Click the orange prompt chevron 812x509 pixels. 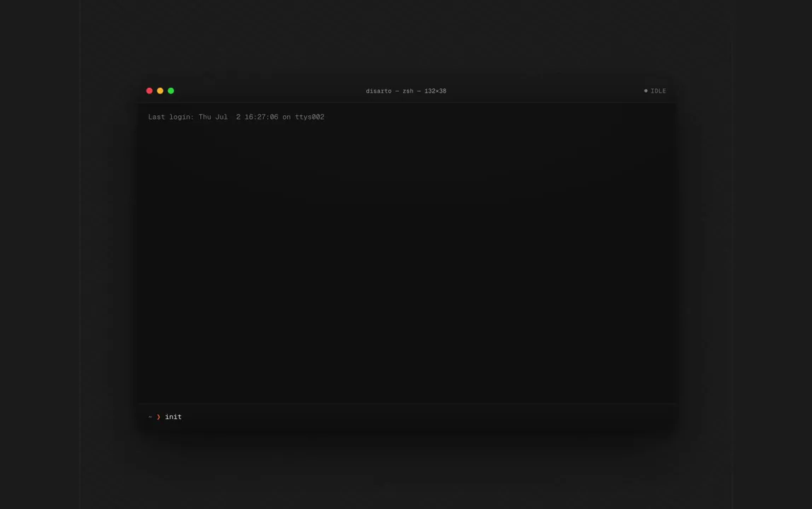pyautogui.click(x=158, y=417)
